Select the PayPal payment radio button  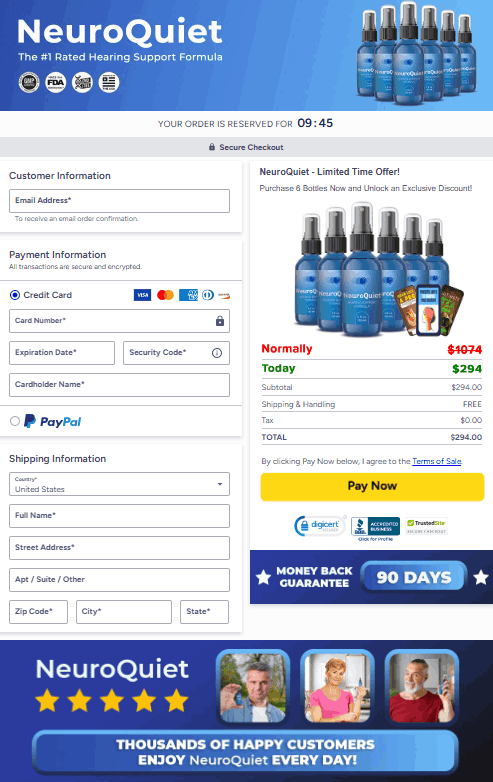(15, 421)
